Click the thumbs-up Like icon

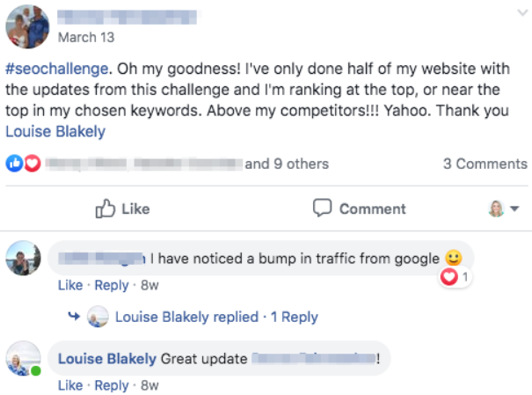tap(106, 208)
